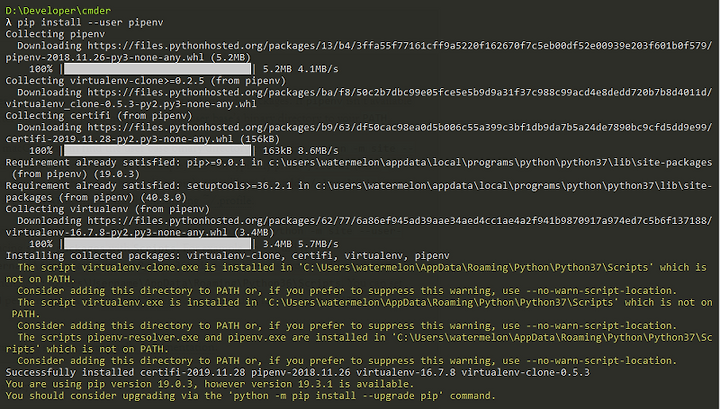Click the pythonhosted download URL containing packages/62/77

pyautogui.click(x=399, y=221)
